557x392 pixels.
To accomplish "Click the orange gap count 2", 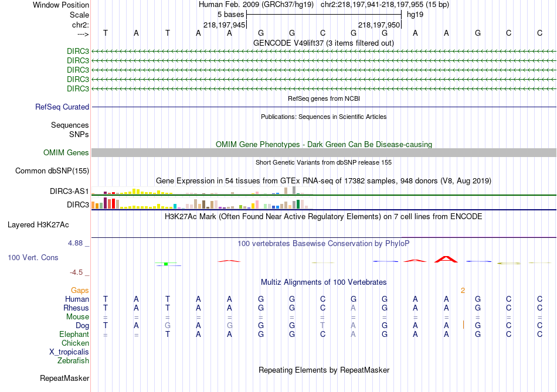I will click(x=463, y=291).
